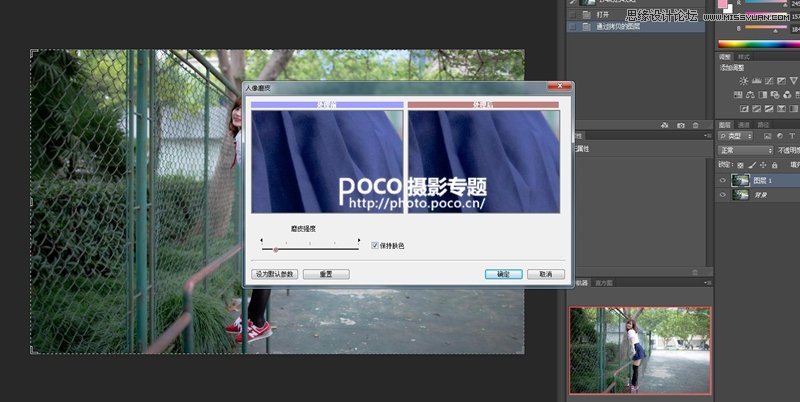This screenshot has height=402, width=800.
Task: Filter layers by adjustment layers icon
Action: [x=780, y=136]
